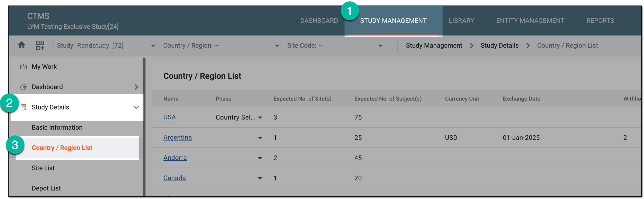This screenshot has height=199, width=644.
Task: Click the 75 expected subjects cell
Action: pyautogui.click(x=358, y=118)
